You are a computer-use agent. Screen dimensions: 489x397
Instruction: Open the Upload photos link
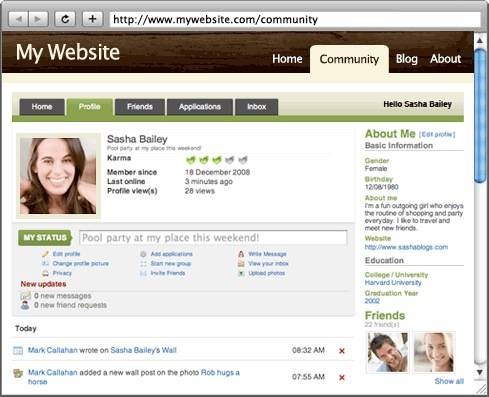pos(267,273)
